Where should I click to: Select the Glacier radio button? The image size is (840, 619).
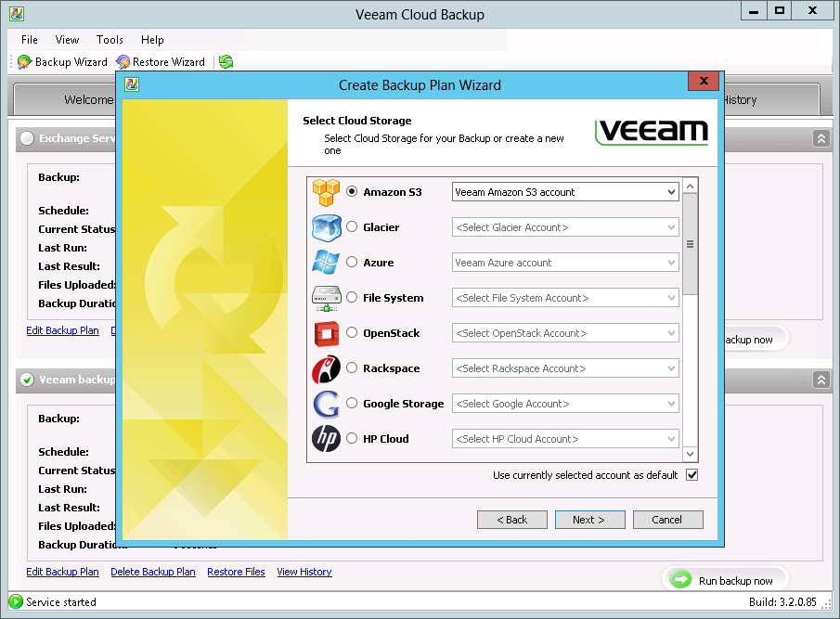click(x=352, y=227)
